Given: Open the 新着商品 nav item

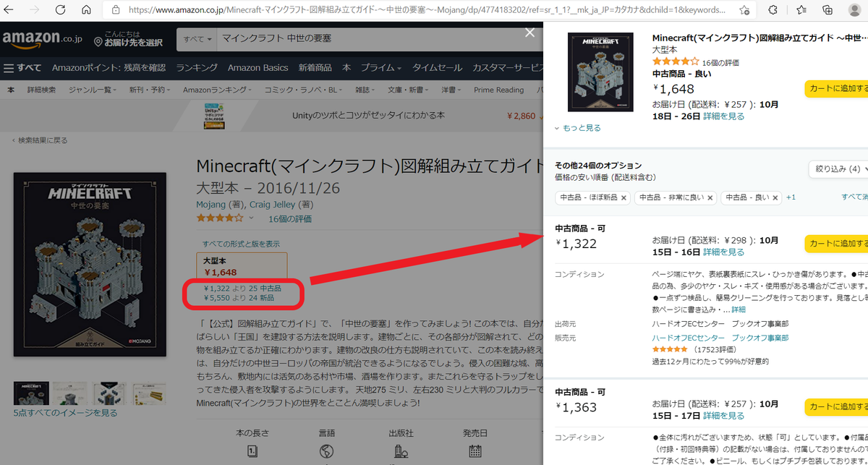Looking at the screenshot, I should pos(315,68).
